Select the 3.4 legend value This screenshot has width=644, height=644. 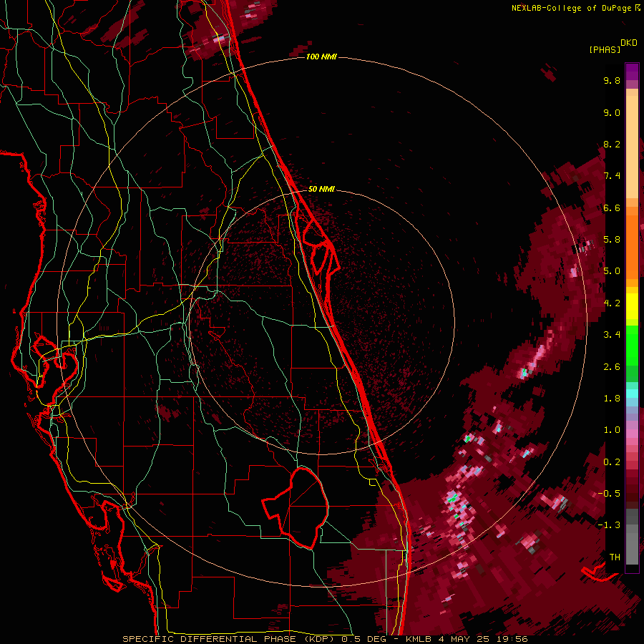(x=612, y=335)
